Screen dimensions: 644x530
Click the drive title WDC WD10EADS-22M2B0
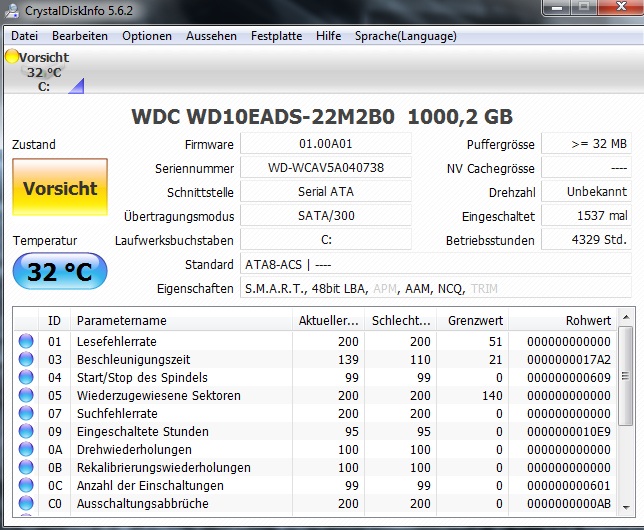(263, 117)
